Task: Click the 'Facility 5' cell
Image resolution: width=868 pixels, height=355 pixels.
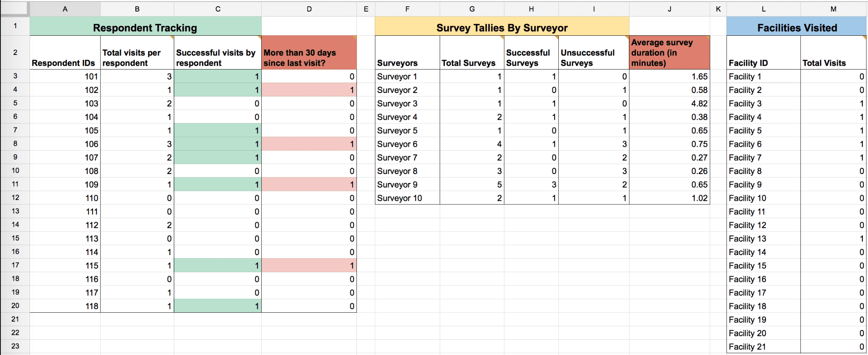Action: click(x=763, y=130)
